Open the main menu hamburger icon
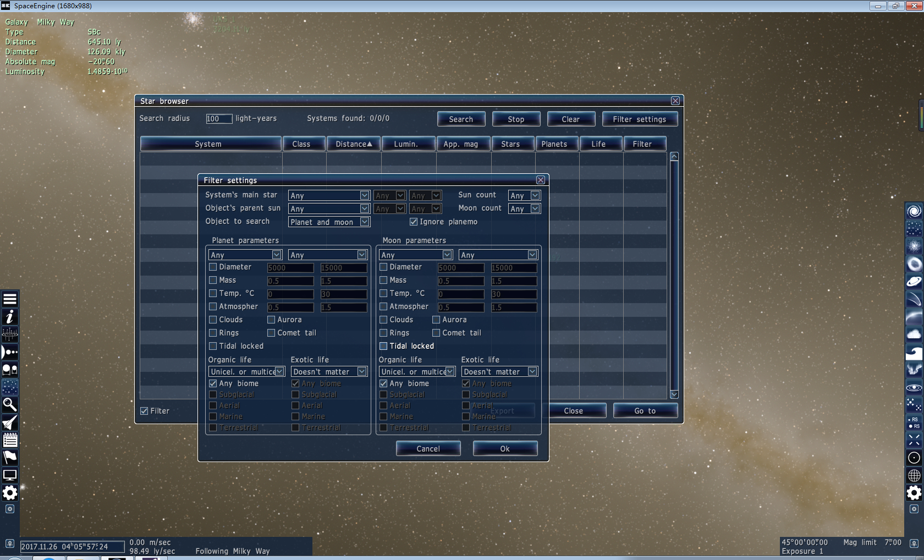 click(10, 299)
